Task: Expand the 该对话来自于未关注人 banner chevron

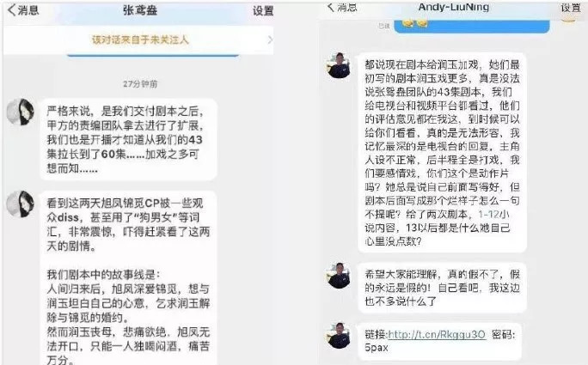Action: [x=270, y=40]
